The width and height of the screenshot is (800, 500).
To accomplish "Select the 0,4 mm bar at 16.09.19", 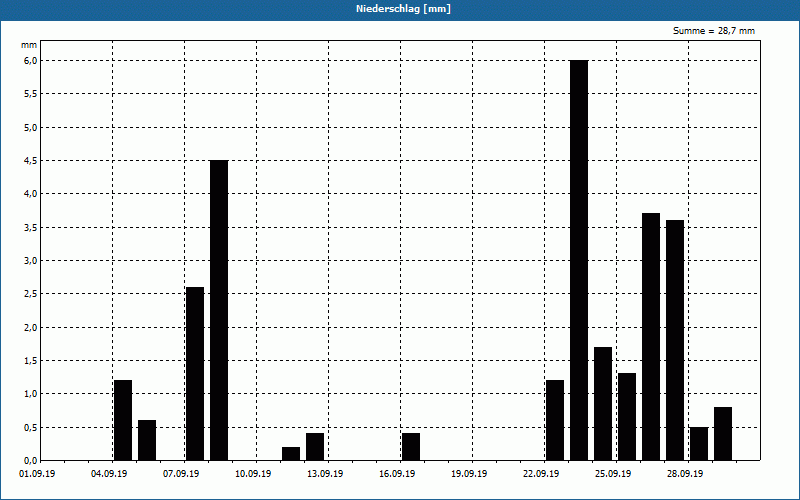I will [411, 447].
